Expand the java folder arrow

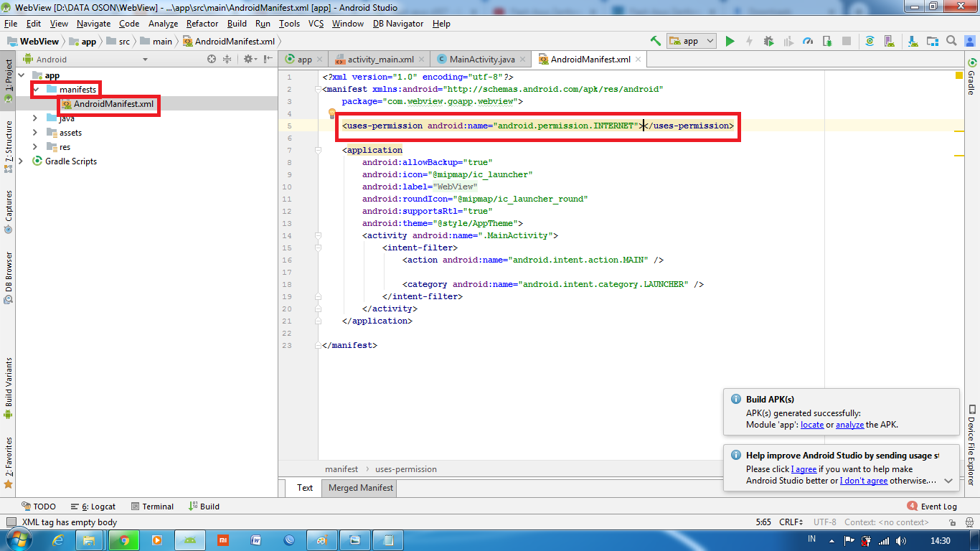click(x=35, y=118)
